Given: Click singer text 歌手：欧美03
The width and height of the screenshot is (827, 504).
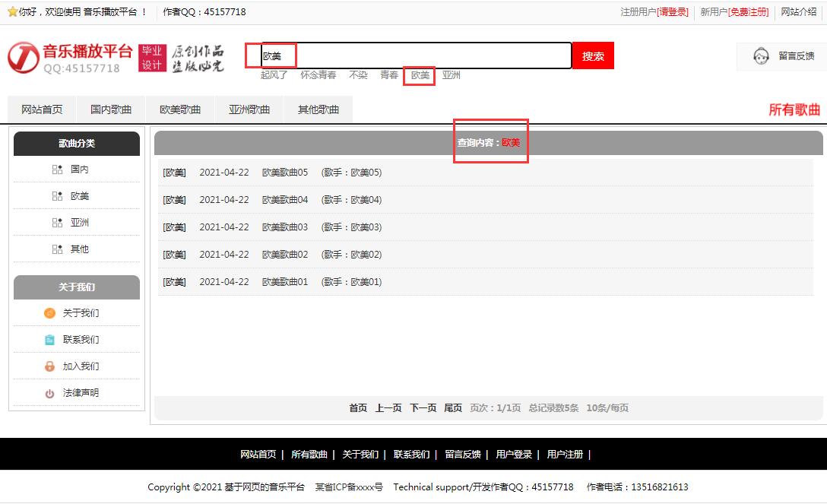Looking at the screenshot, I should [x=351, y=227].
